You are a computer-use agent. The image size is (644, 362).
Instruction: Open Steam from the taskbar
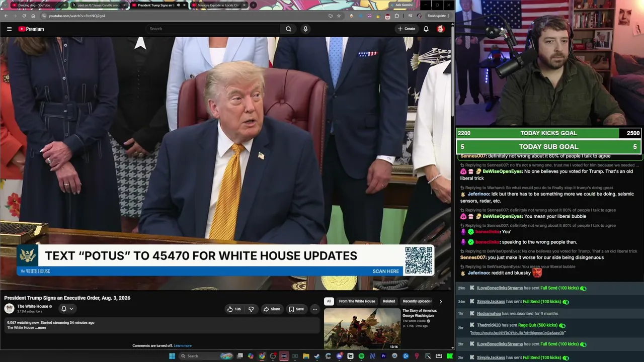point(316,356)
